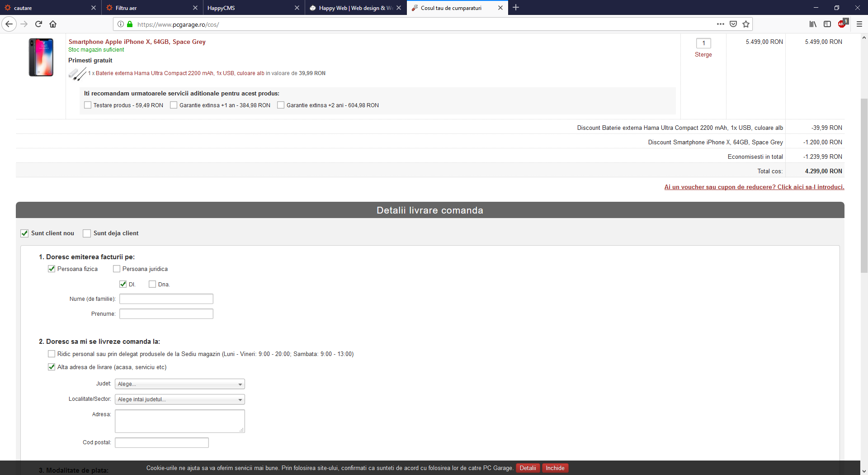Save page to Pocket icon
The width and height of the screenshot is (868, 475).
733,24
